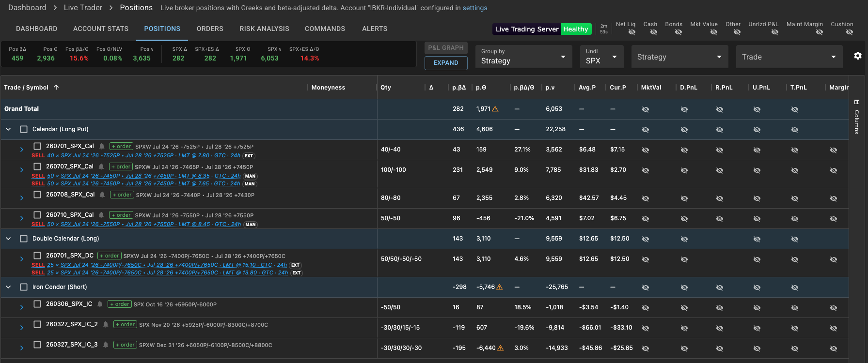Switch to the Alerts tab
Screen dimensions: 868x363
coord(375,29)
